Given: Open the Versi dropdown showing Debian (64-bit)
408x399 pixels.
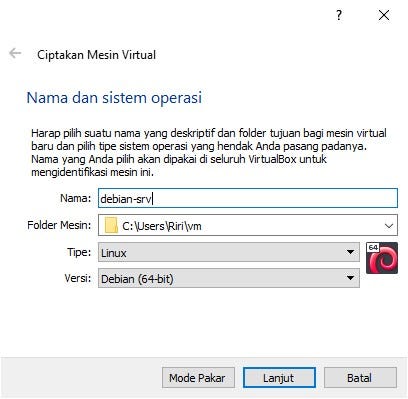Looking at the screenshot, I should coord(229,278).
